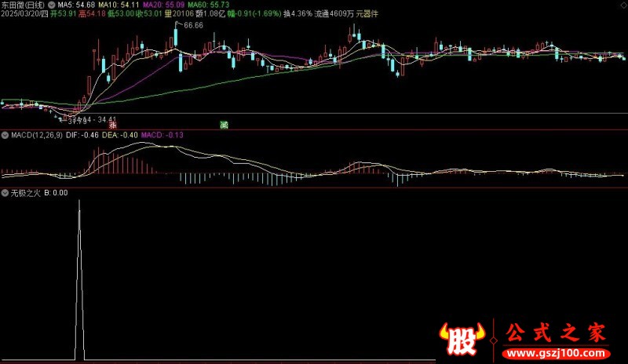Click the closing price 收53.01

pos(149,14)
